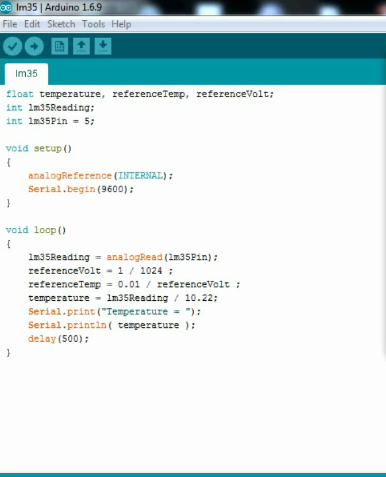The width and height of the screenshot is (386, 477).
Task: Click the 'Serial.begin(9600);' line
Action: (x=81, y=189)
